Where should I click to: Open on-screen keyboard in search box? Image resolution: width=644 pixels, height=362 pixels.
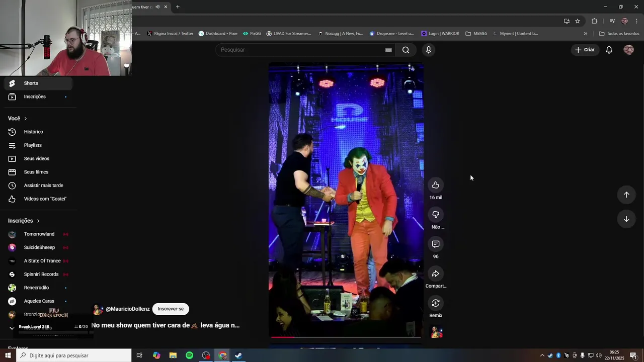(388, 50)
